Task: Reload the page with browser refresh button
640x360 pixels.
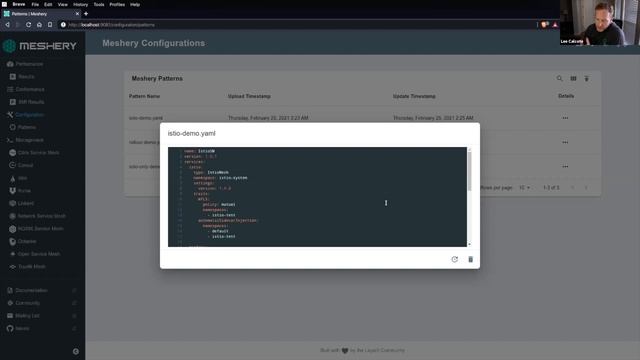Action: coord(29,25)
